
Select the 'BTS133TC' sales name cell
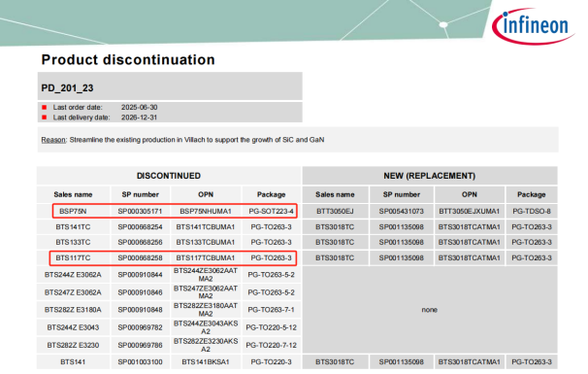coord(73,242)
